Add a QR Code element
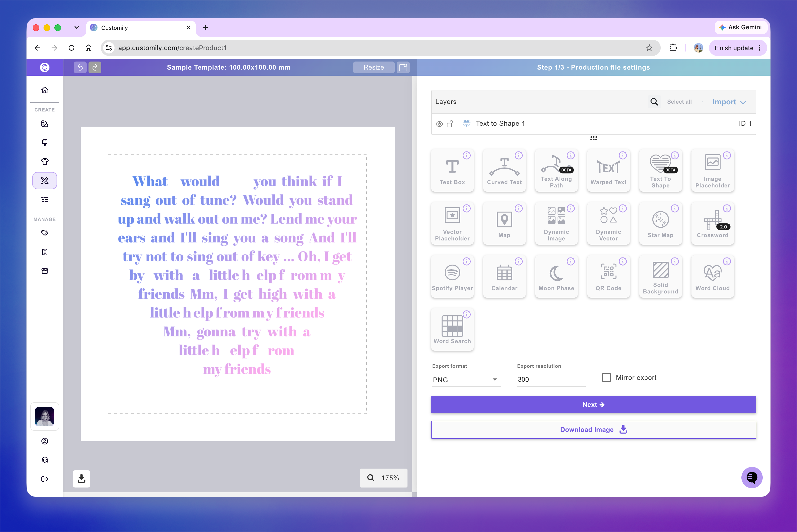 click(x=608, y=276)
